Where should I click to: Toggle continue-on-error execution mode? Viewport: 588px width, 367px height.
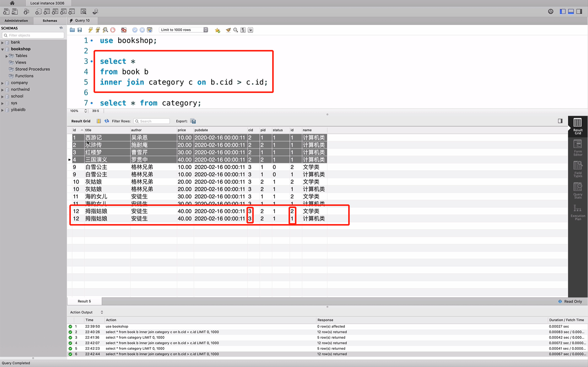coord(124,30)
